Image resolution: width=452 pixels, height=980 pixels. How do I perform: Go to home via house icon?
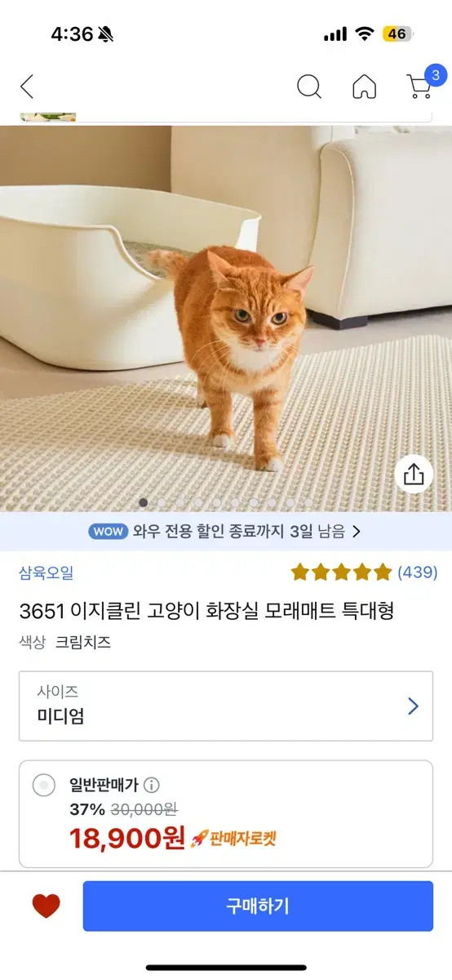[x=365, y=87]
